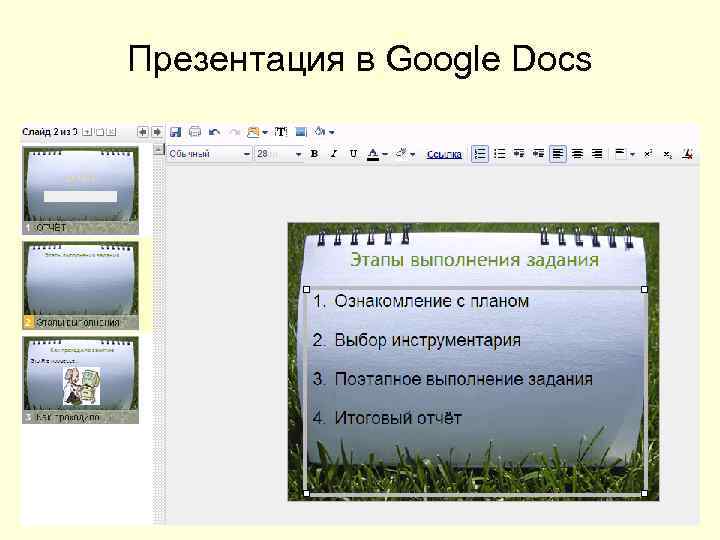720x540 pixels.
Task: Click the bottom-right resize handle of text box
Action: point(644,493)
